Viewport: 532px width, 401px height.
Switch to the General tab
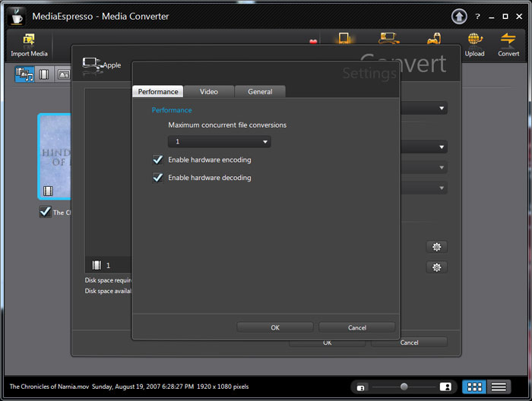point(260,92)
